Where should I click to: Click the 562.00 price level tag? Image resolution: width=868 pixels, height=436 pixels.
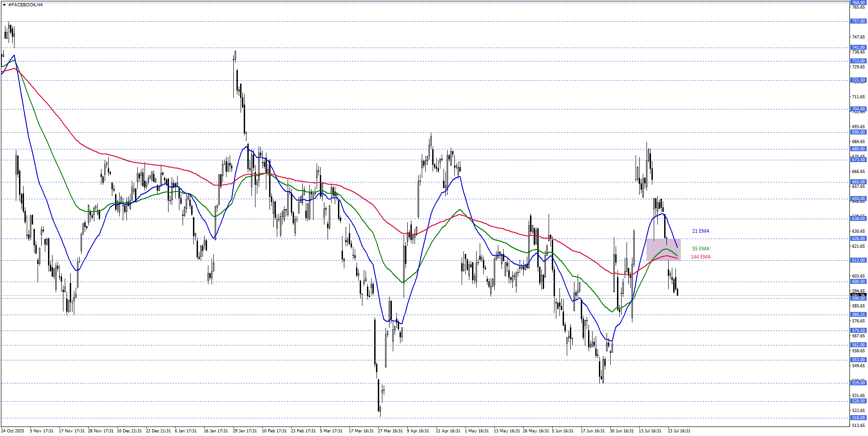858,345
